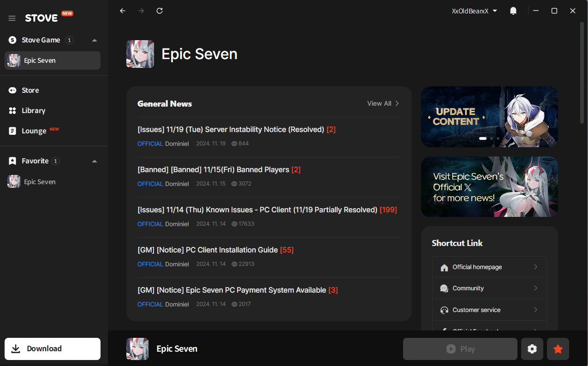Click the Store gamepad icon
Image resolution: width=588 pixels, height=366 pixels.
tap(12, 90)
